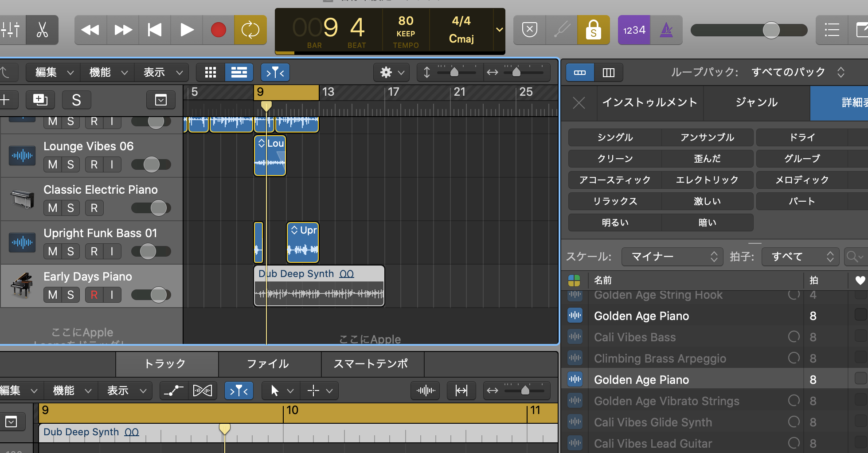Switch to the ジャンル tab
Screen dimensions: 868x453
point(756,102)
